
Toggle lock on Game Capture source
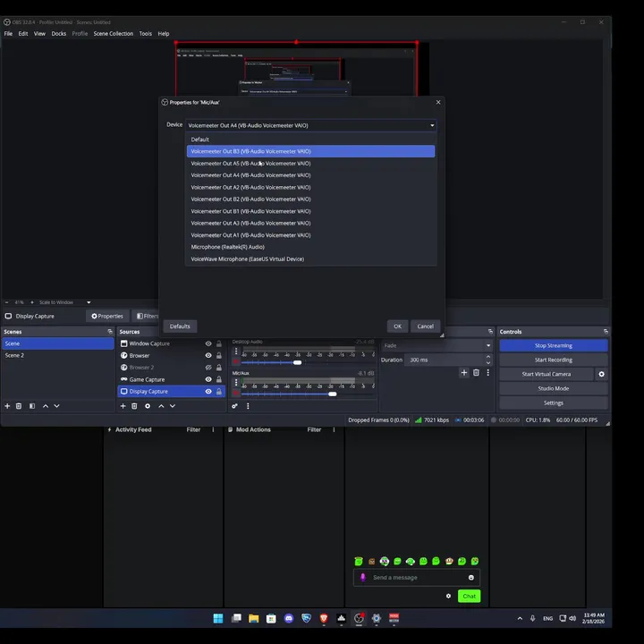219,379
